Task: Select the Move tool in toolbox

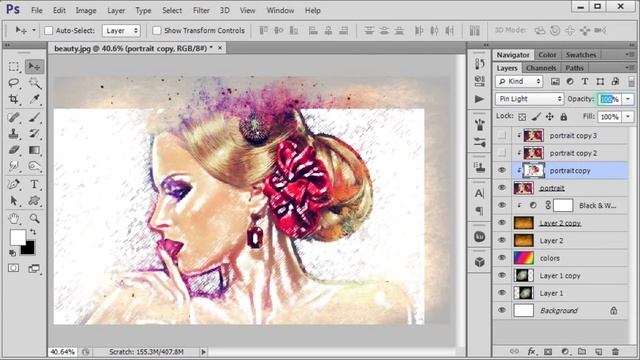Action: [x=34, y=67]
